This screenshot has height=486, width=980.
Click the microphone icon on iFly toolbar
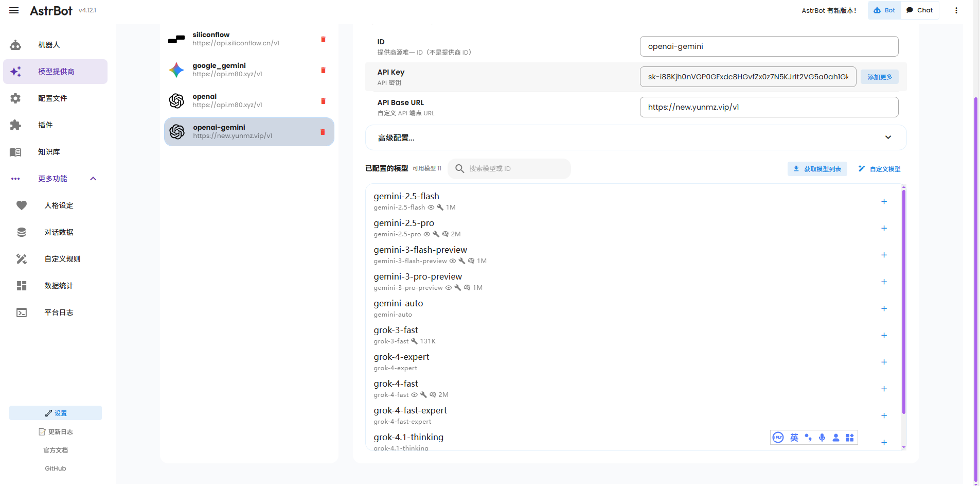coord(822,438)
